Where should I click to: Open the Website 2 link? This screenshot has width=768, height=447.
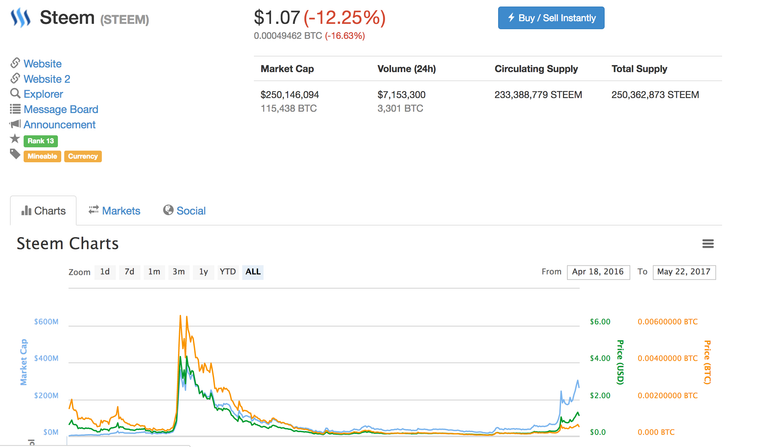(47, 79)
